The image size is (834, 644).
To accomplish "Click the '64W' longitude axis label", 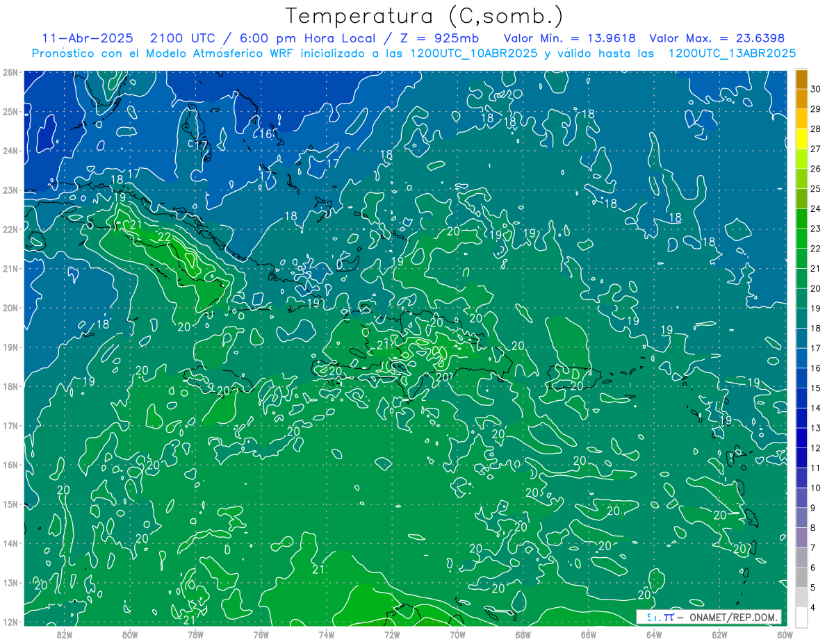I will [x=653, y=634].
